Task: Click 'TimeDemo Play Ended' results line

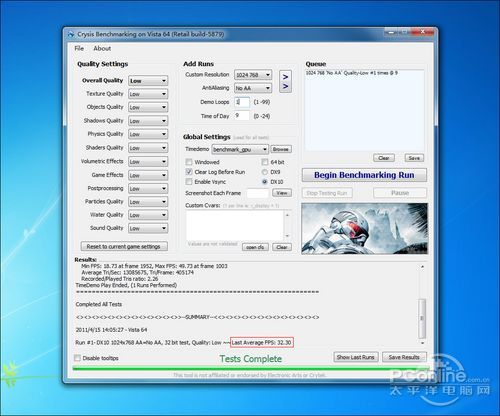Action: coord(126,285)
